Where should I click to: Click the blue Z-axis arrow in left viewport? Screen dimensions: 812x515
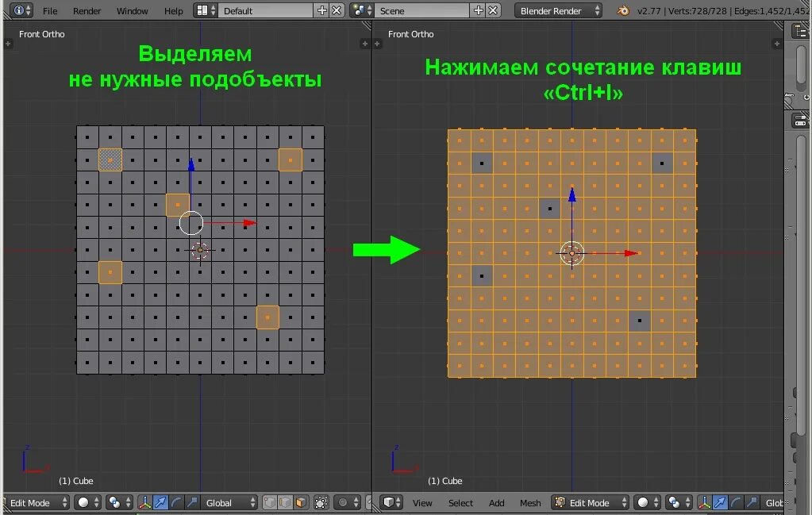pos(191,164)
